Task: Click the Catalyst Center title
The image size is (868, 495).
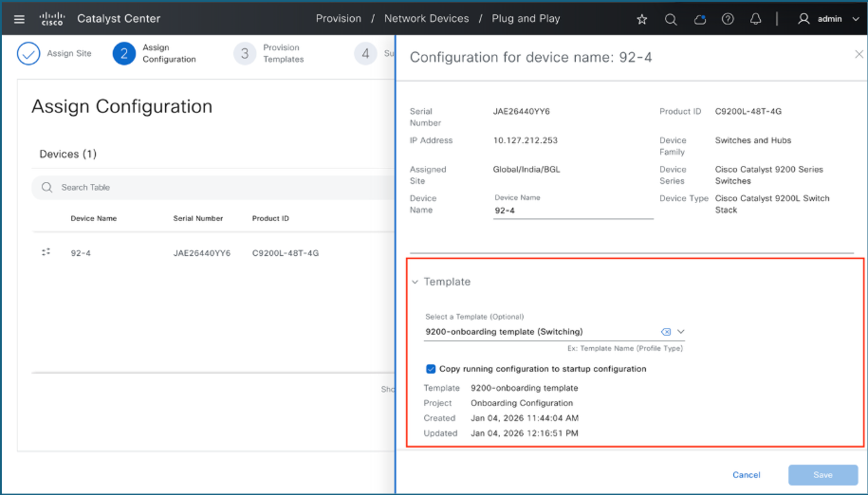Action: tap(119, 19)
